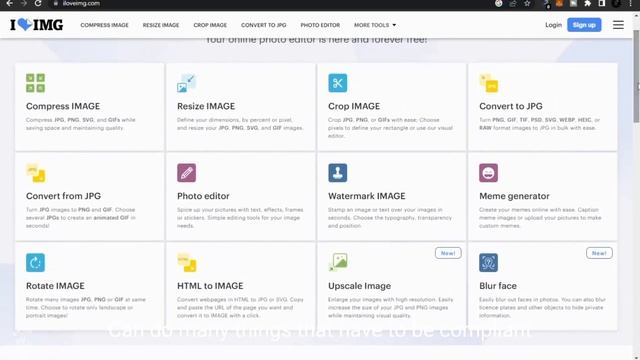Open the Convert from JPG card title
Viewport: 640px width, 360px height.
[x=63, y=196]
